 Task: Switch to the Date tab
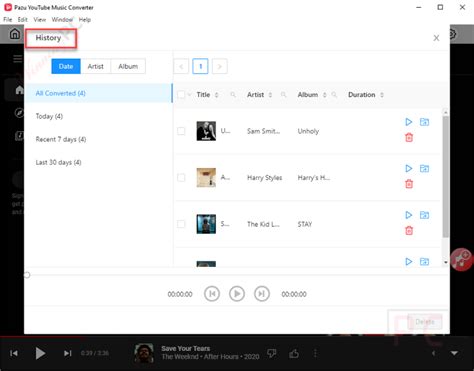(66, 66)
